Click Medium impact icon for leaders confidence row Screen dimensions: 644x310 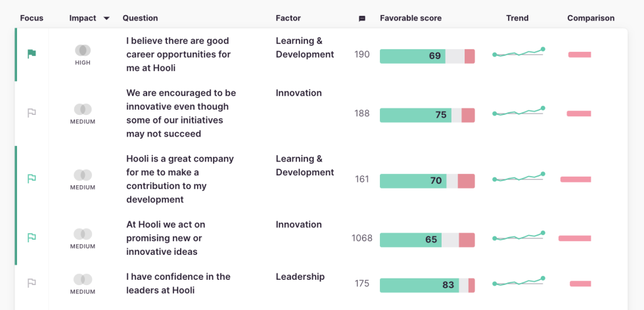pyautogui.click(x=83, y=280)
